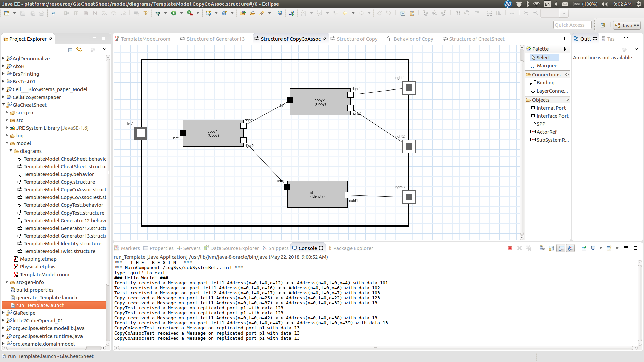Click Collapse All in Project Explorer
Viewport: 644px width, 362px height.
point(70,50)
